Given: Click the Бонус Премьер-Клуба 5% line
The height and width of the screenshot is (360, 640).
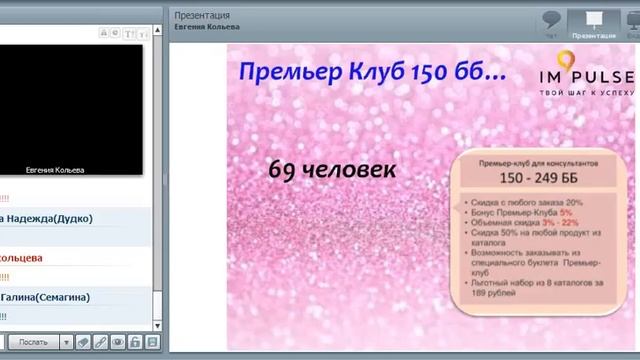Looking at the screenshot, I should click(521, 212).
